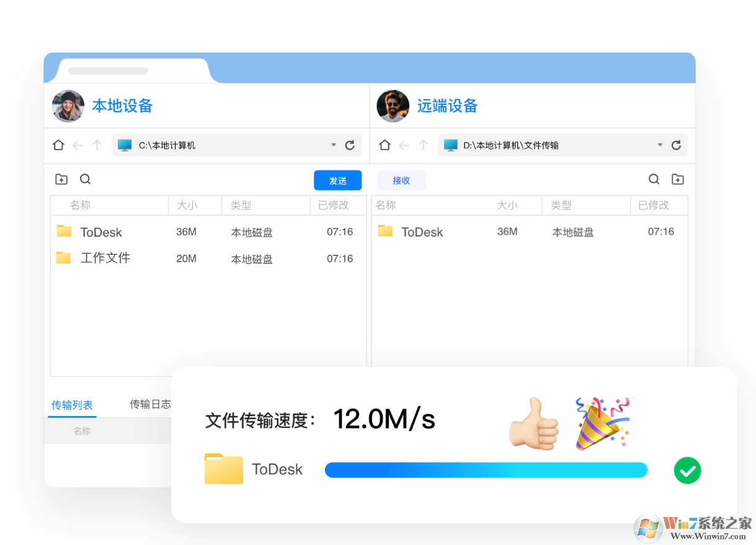Screen dimensions: 756x545
Task: Click the home icon in the remote device panel
Action: [x=385, y=144]
